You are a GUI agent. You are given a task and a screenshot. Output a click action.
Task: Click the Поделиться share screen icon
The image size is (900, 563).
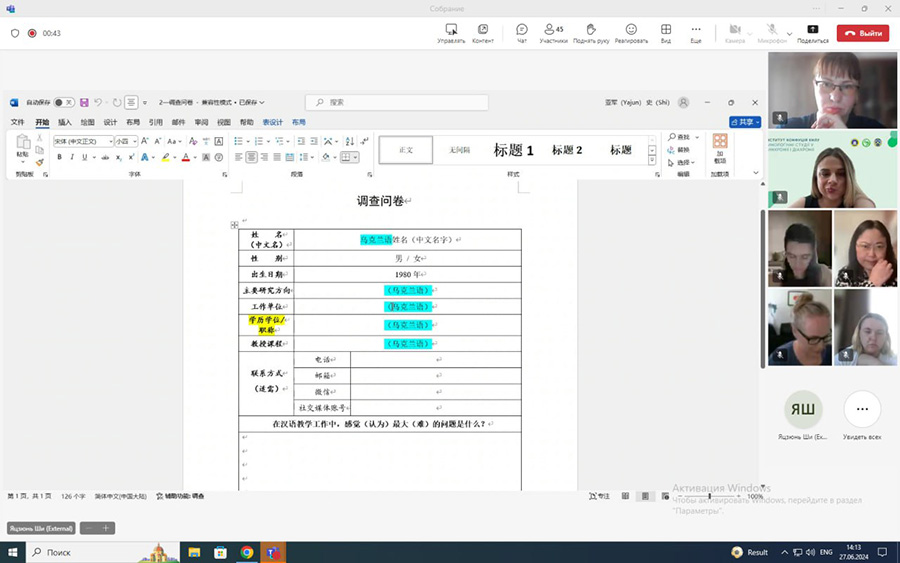tap(812, 32)
